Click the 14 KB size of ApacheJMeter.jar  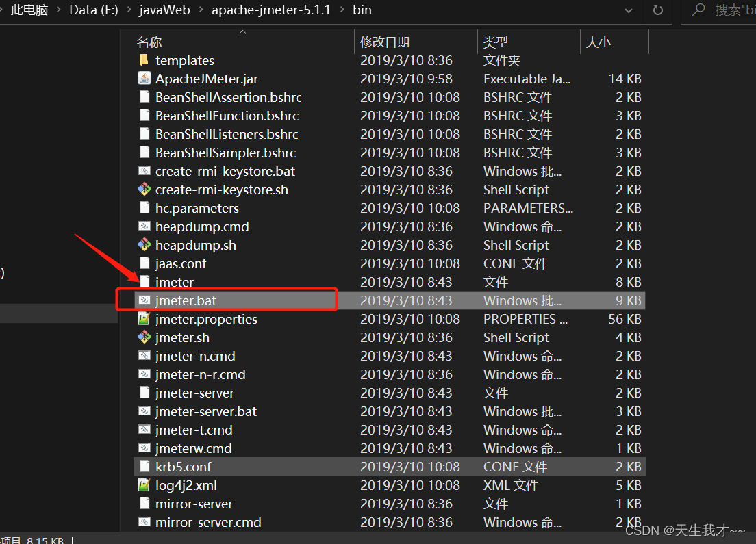pyautogui.click(x=625, y=79)
